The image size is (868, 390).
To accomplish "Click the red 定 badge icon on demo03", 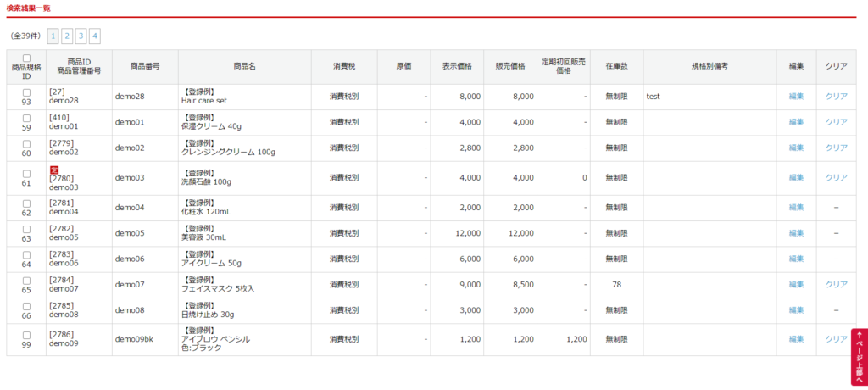I will coord(53,170).
